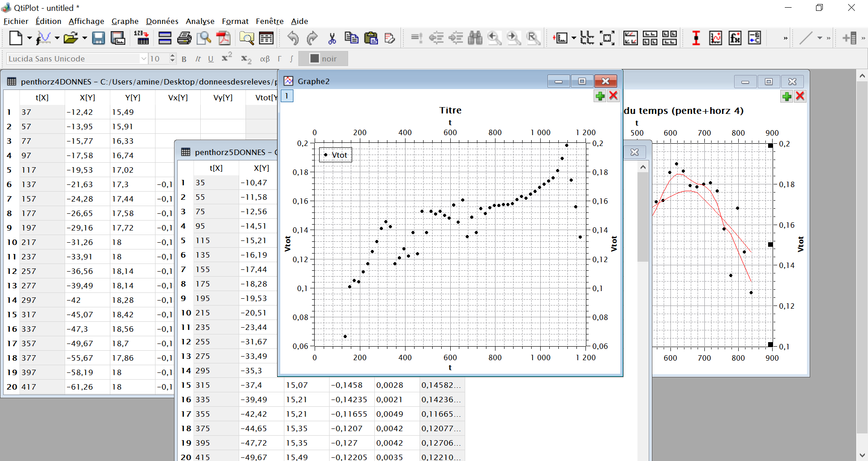Viewport: 868px width, 461px height.
Task: Open the Analyse menu
Action: (200, 21)
